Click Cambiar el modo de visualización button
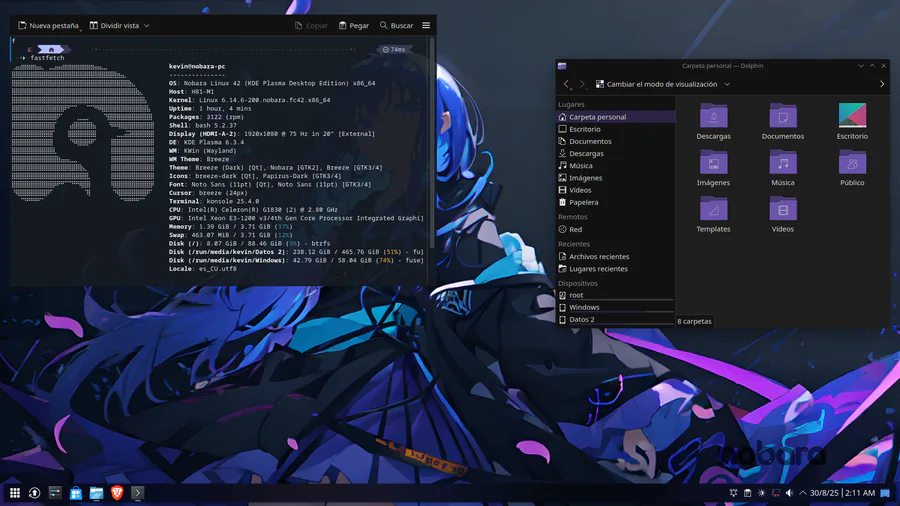 pos(656,84)
